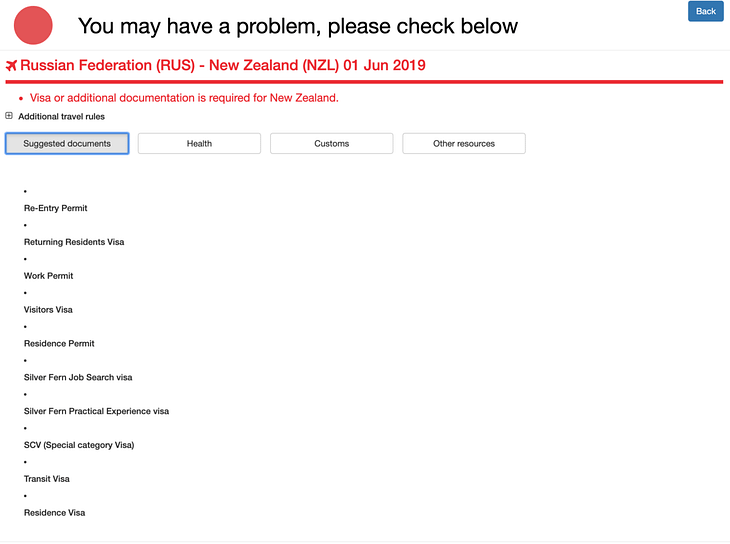The width and height of the screenshot is (730, 544).
Task: Select Returning Residents Visa item
Action: click(x=74, y=242)
